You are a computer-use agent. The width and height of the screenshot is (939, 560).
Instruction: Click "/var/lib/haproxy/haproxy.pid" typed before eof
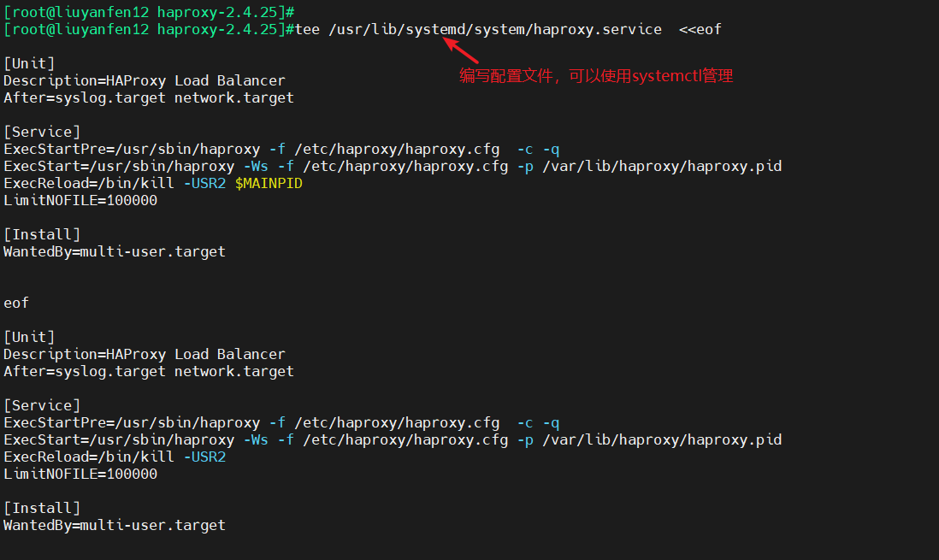662,167
